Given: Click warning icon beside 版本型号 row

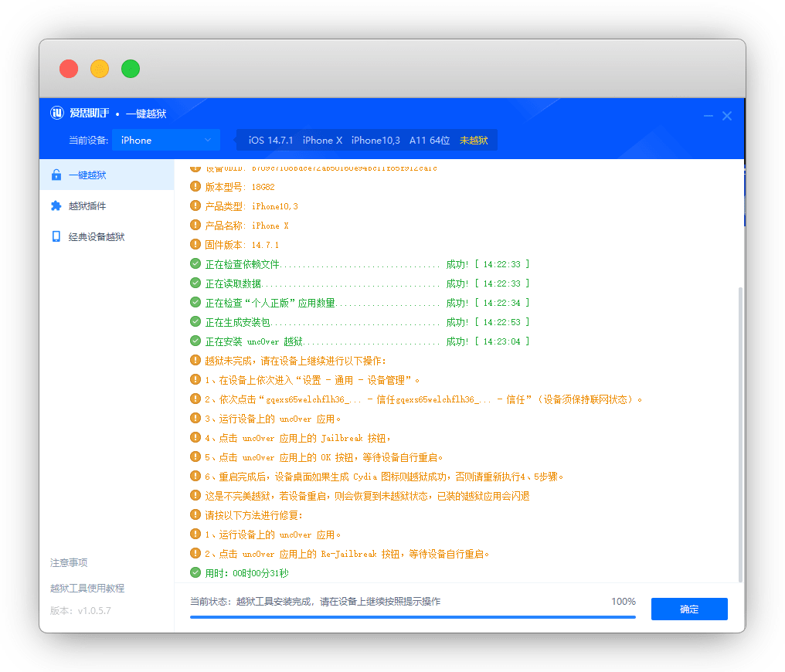Looking at the screenshot, I should 195,187.
